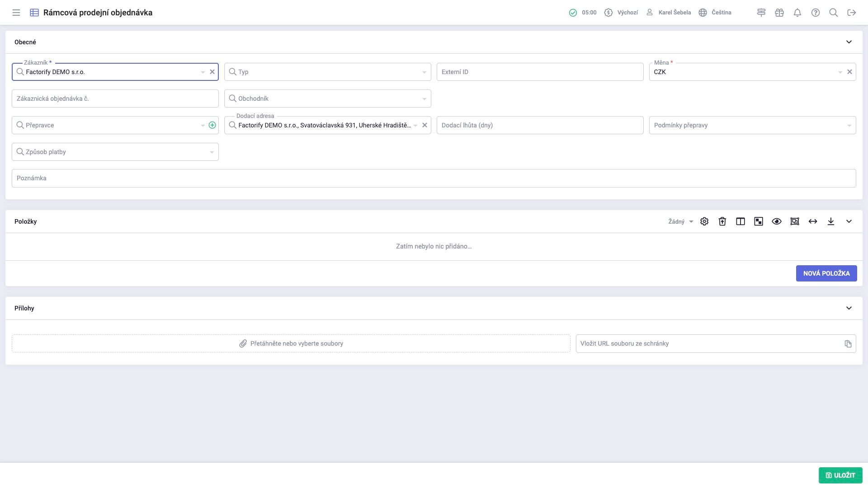
Task: Click the Poznámka input field
Action: pyautogui.click(x=434, y=178)
